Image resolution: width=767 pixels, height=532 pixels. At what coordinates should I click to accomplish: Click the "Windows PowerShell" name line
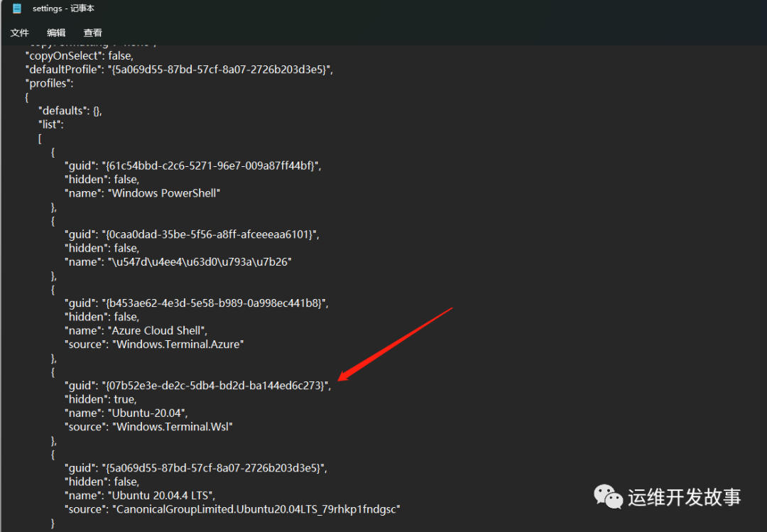[x=142, y=193]
